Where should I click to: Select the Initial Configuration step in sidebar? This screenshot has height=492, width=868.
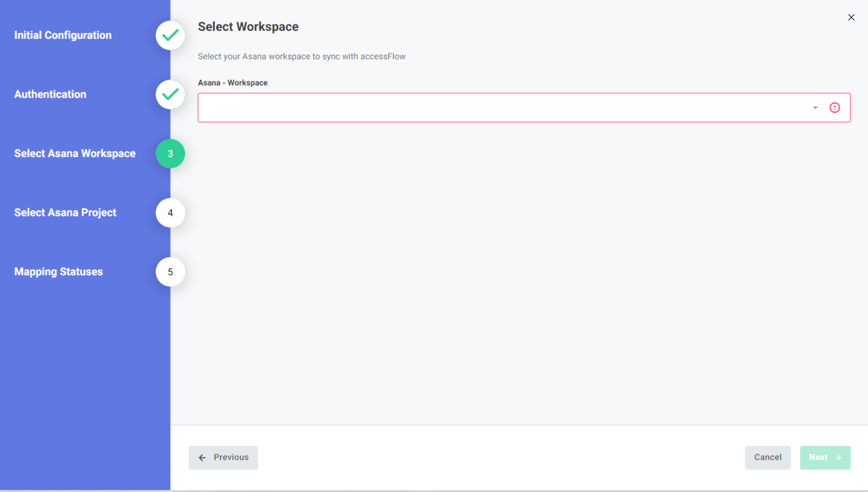[63, 35]
